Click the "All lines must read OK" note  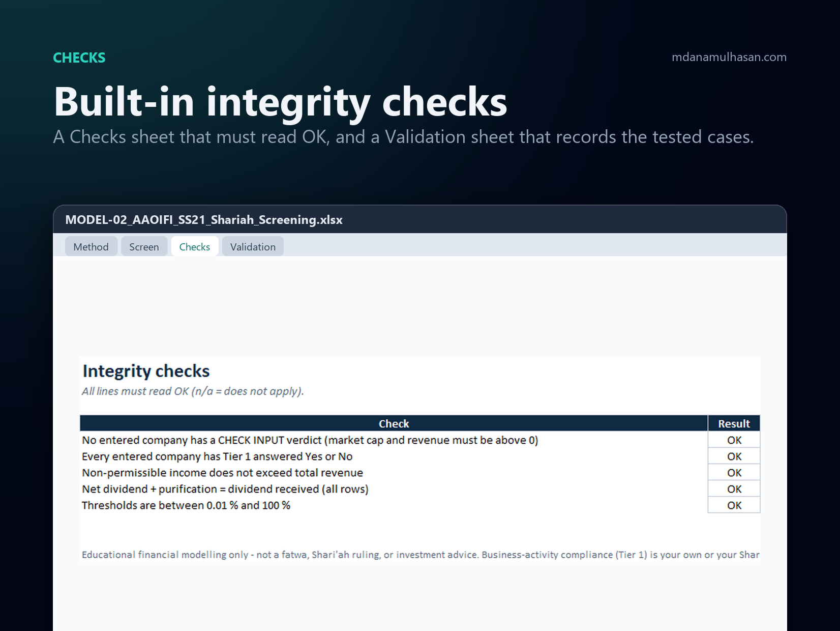(x=193, y=391)
